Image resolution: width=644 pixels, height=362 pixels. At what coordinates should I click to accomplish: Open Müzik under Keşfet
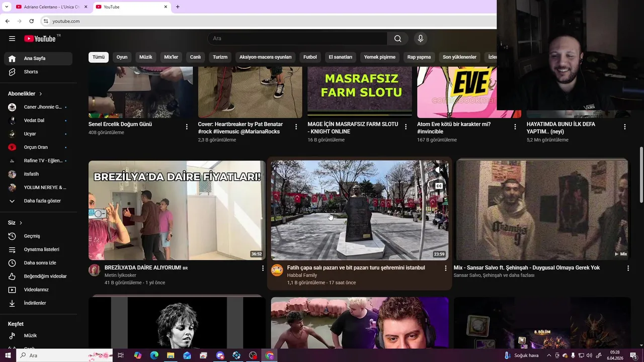[x=38, y=335]
